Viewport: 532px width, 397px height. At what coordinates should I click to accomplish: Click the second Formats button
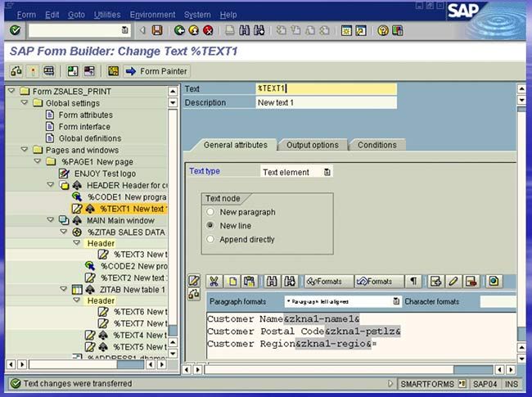379,282
